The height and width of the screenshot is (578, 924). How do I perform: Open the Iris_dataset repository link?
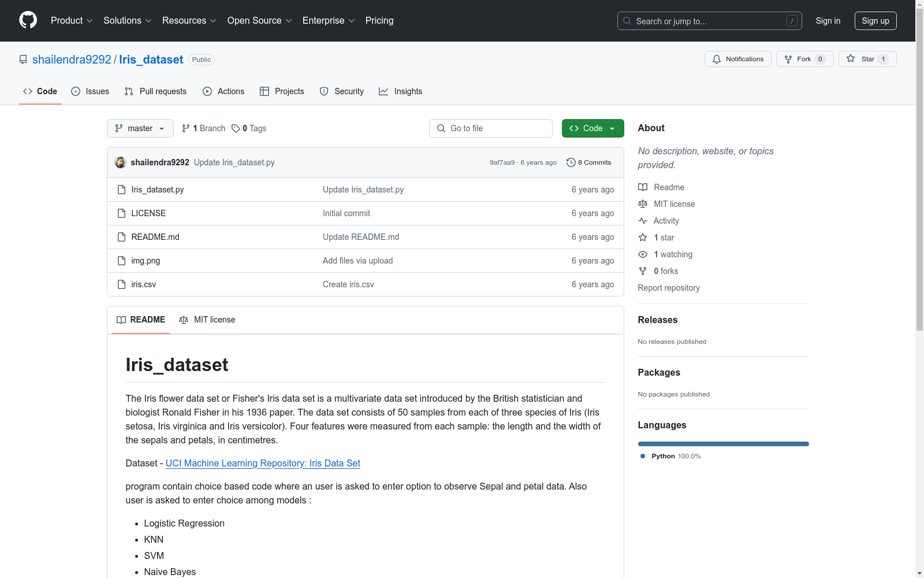(151, 60)
